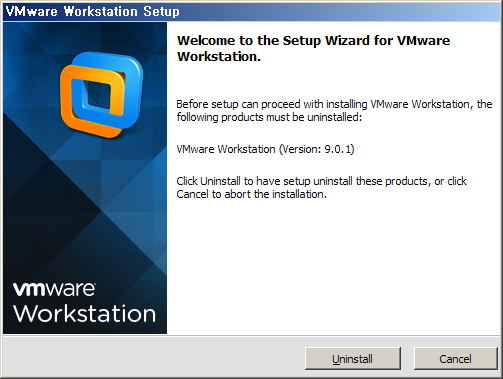
Task: Click the bold word Workstation. in the heading
Action: [219, 56]
